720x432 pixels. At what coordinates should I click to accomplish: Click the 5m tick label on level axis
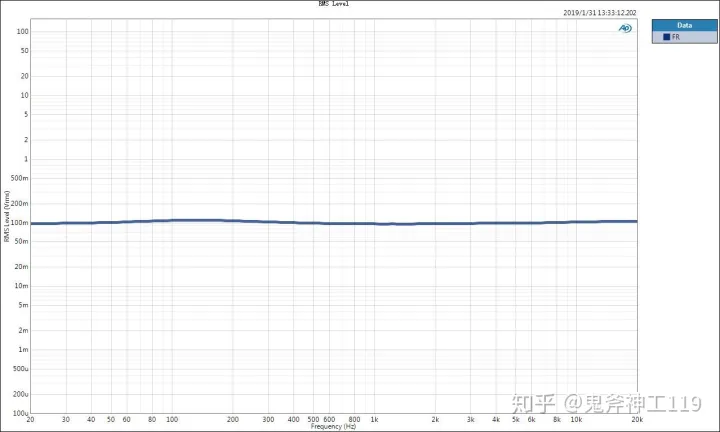pos(23,305)
